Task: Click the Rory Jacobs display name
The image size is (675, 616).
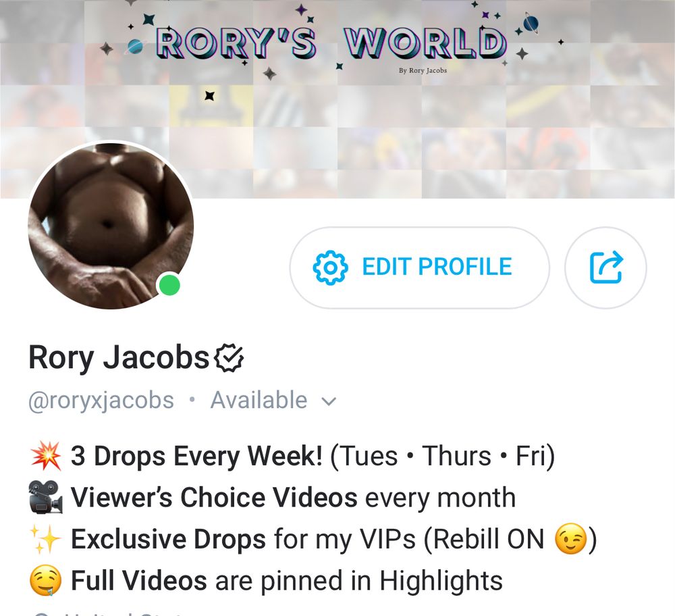Action: tap(119, 357)
